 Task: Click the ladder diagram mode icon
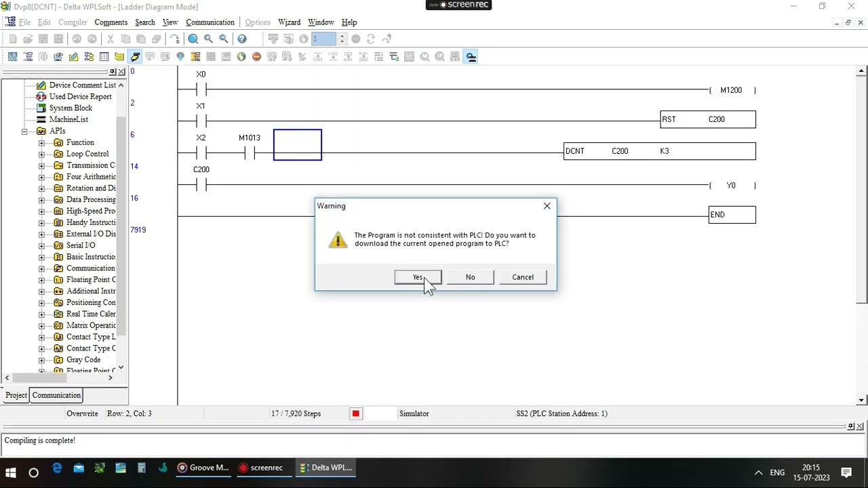[x=28, y=57]
